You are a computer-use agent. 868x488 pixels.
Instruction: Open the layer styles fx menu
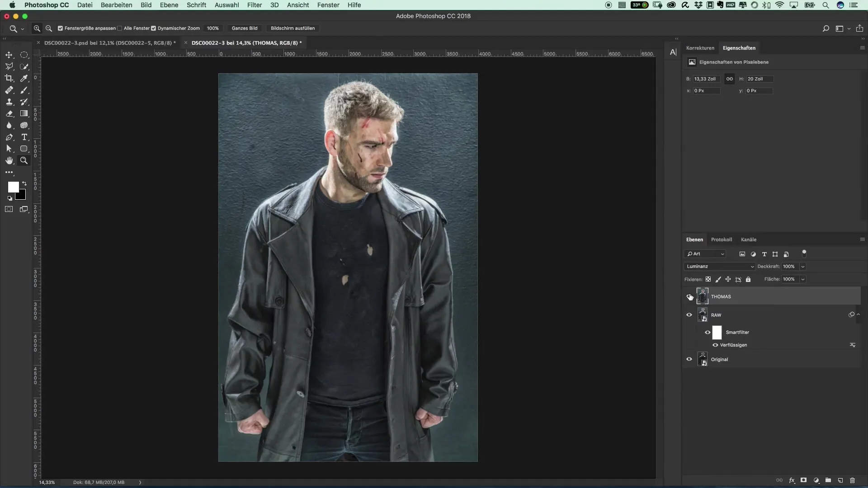coord(792,480)
